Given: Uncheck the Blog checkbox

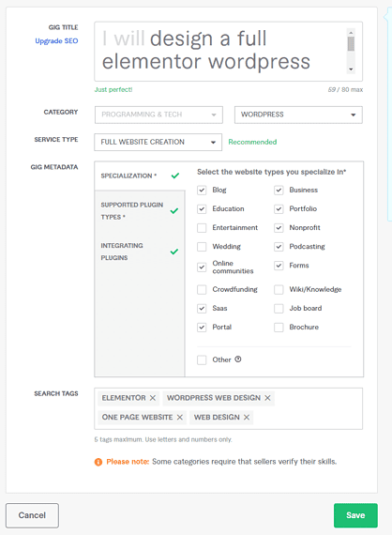Looking at the screenshot, I should point(202,190).
